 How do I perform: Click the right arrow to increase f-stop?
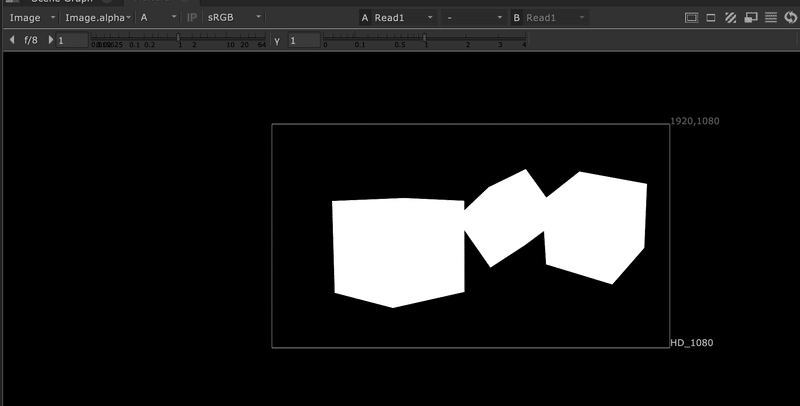(x=50, y=40)
